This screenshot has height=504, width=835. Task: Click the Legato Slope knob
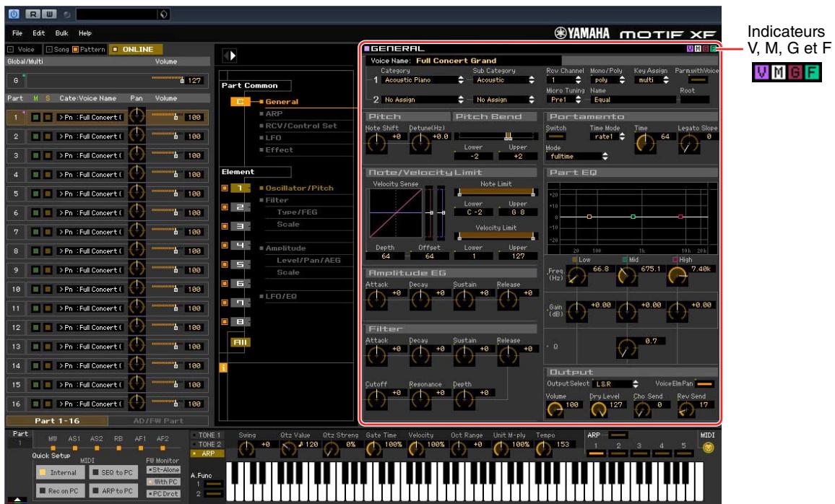click(689, 143)
